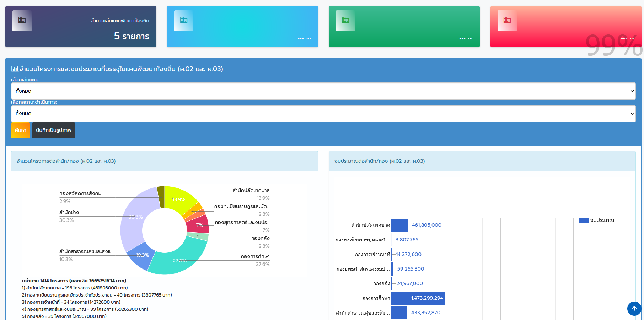Click the กองการศึกษา bar in the budget chart

[x=418, y=298]
